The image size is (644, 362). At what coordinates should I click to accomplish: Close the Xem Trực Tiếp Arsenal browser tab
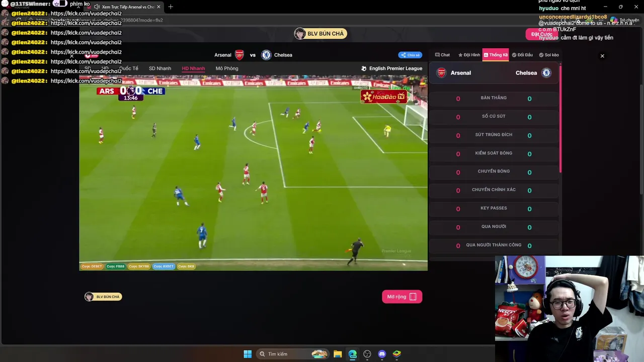coord(159,7)
